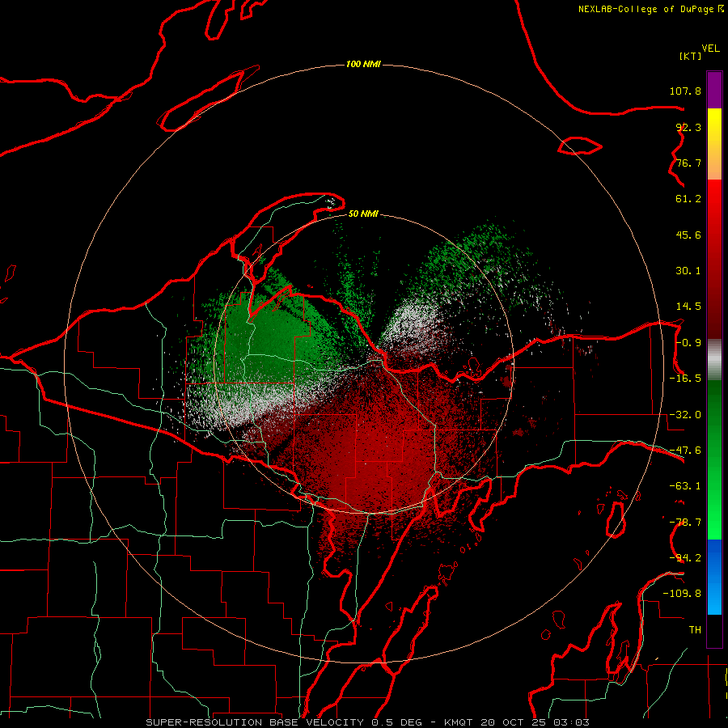The height and width of the screenshot is (728, 728).
Task: Pick the gray near-zero segment of the color bar
Action: tap(714, 359)
